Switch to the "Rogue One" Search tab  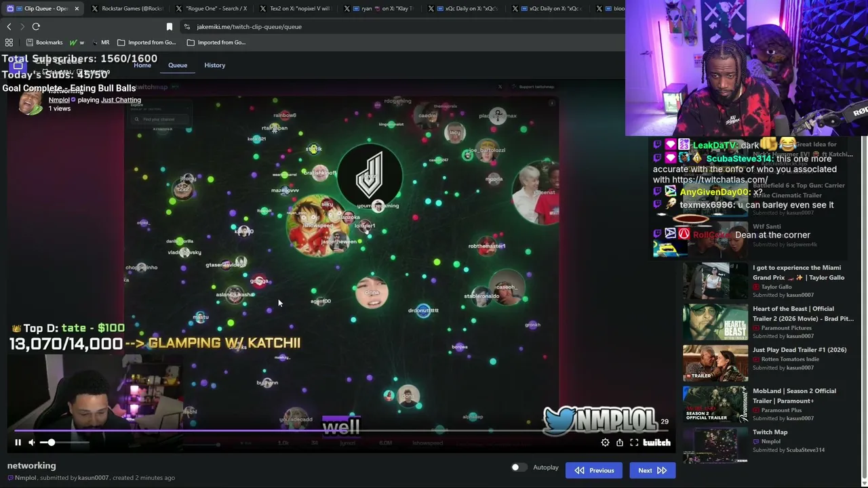point(211,9)
